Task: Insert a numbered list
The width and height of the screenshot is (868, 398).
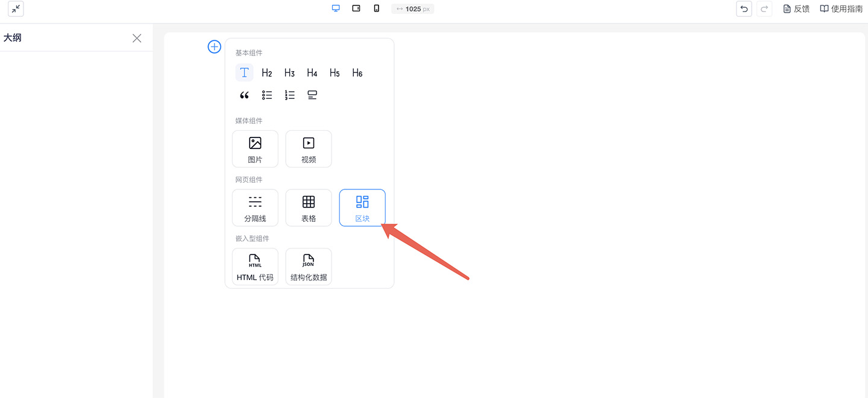Action: click(290, 95)
